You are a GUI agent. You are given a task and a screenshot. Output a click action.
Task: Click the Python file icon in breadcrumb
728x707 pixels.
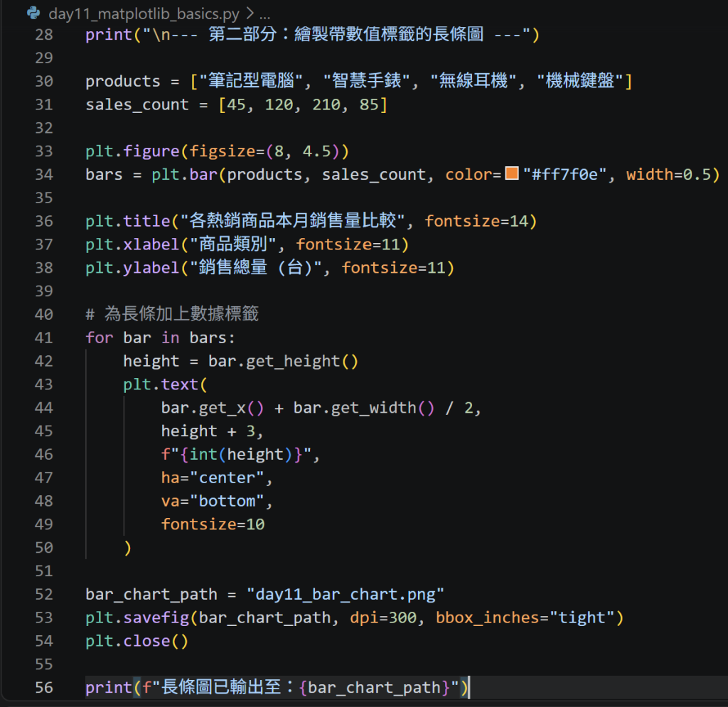click(x=33, y=13)
